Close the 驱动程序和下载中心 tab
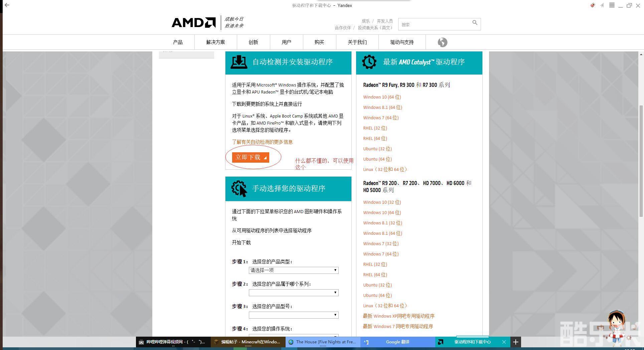 coord(504,342)
